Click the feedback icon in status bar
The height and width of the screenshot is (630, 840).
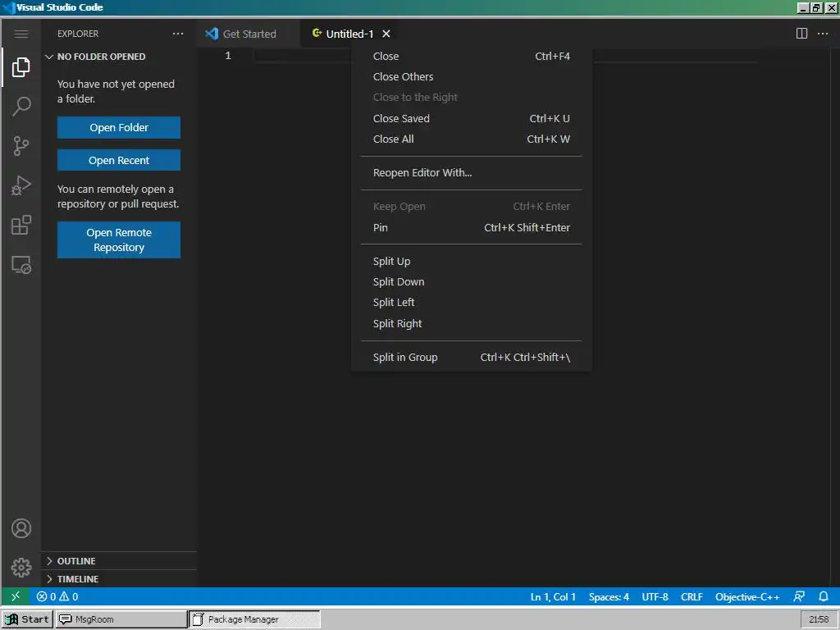799,596
